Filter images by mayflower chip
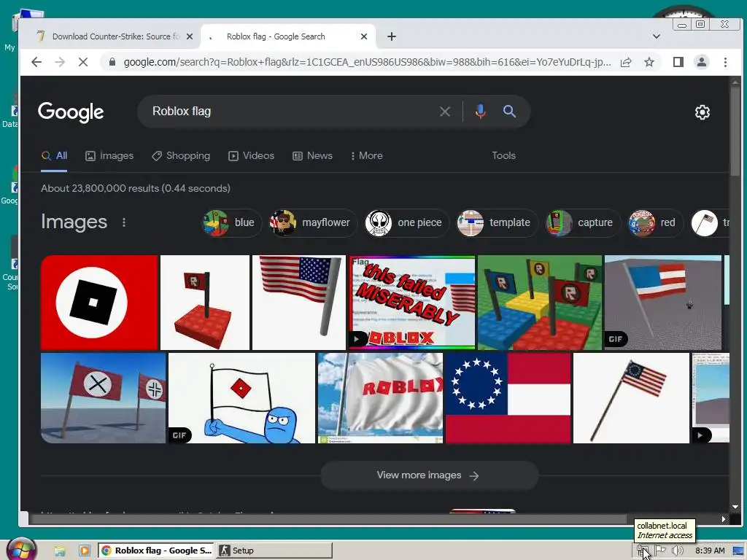747x560 pixels. pos(312,222)
